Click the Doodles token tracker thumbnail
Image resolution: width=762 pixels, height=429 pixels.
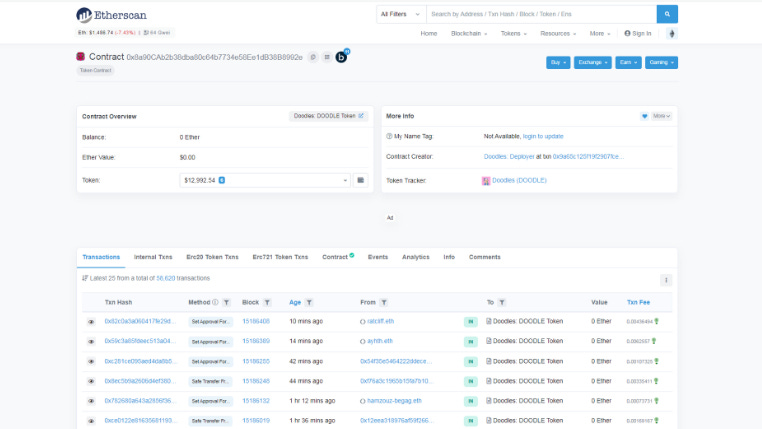486,181
